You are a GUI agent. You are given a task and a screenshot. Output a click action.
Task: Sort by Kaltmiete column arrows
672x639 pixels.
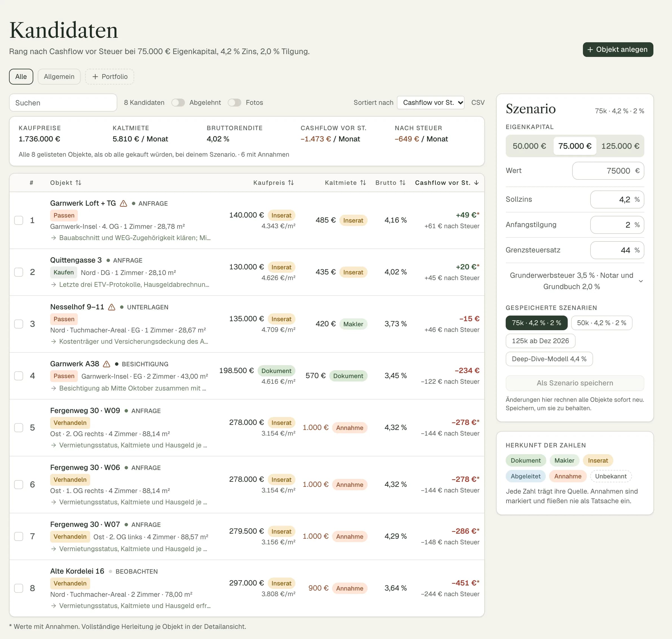(x=363, y=183)
